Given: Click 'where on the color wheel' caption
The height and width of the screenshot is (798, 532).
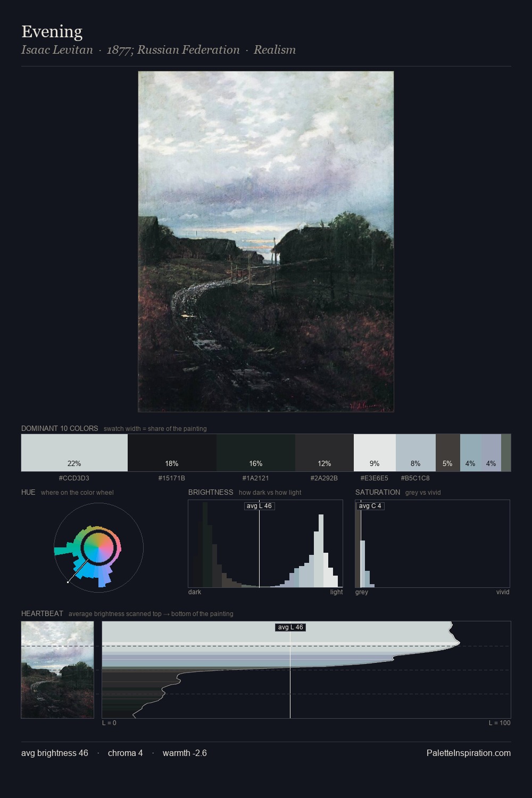Looking at the screenshot, I should point(77,493).
